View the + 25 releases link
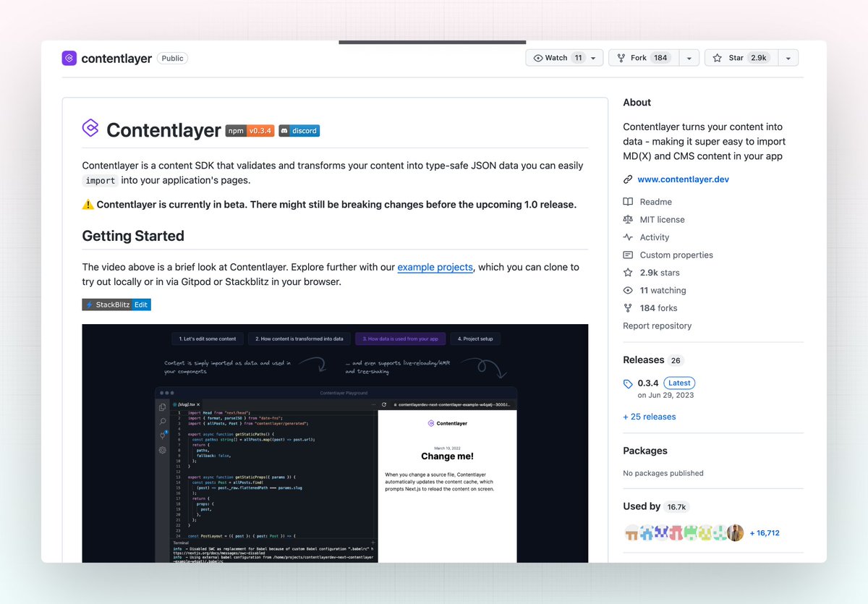Screen dimensions: 868x604 [x=649, y=417]
